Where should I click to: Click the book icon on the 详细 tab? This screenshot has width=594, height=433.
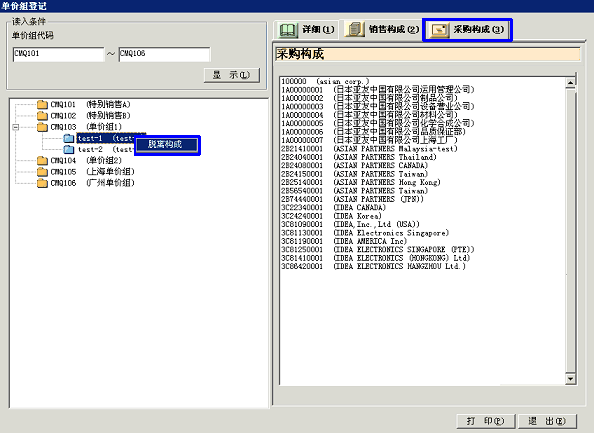coord(288,30)
